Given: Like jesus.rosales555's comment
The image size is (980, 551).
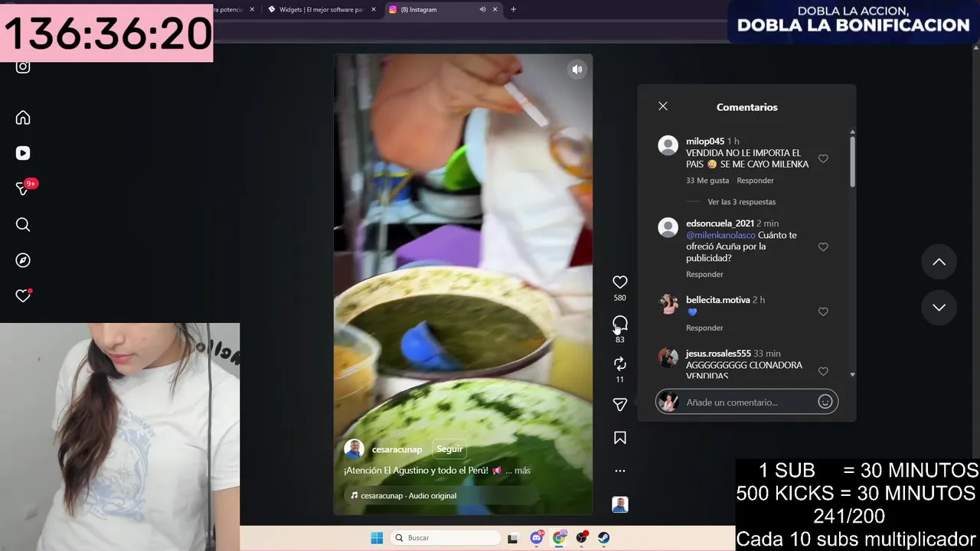Looking at the screenshot, I should click(823, 371).
